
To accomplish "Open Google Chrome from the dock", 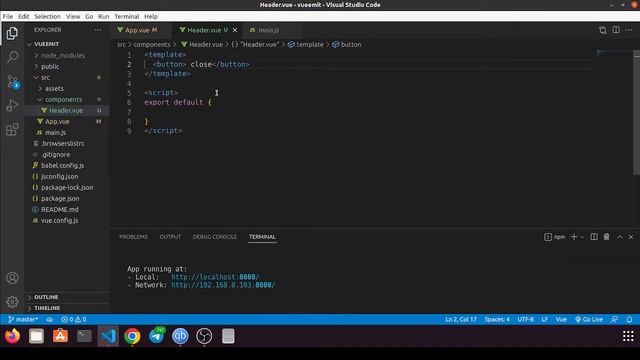I will pos(132,336).
